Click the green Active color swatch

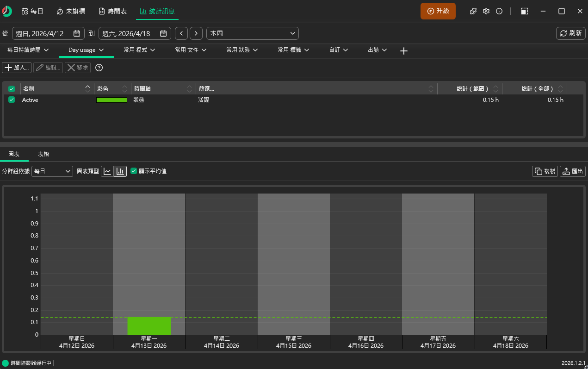tap(111, 100)
